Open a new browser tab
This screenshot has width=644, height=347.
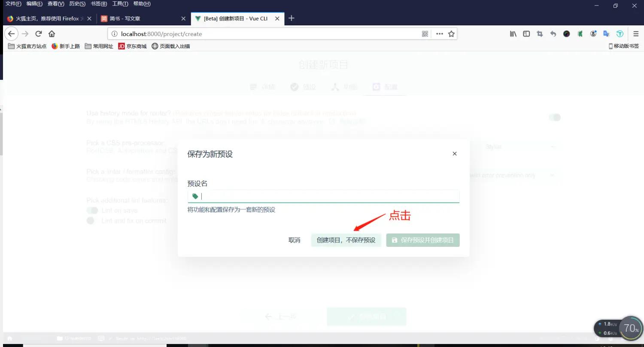tap(292, 18)
